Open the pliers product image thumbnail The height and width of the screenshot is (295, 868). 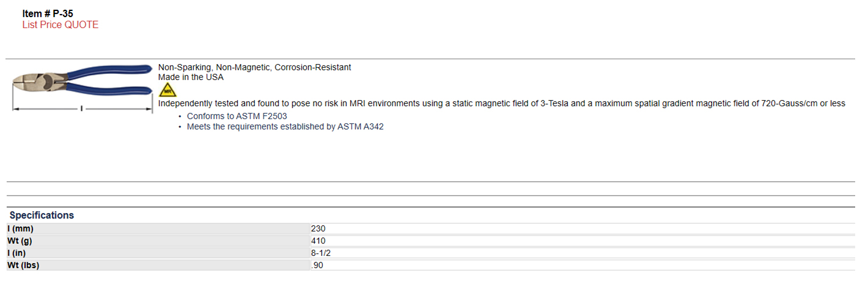coord(83,89)
